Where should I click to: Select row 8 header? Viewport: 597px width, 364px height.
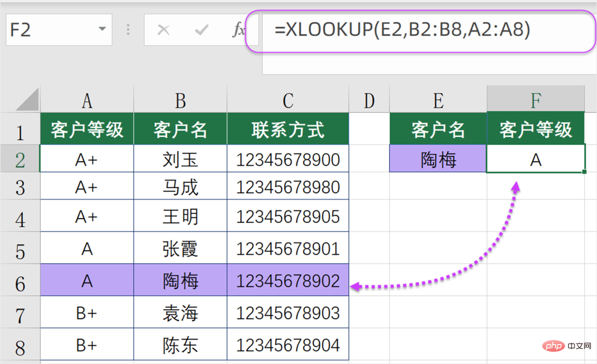tap(20, 344)
